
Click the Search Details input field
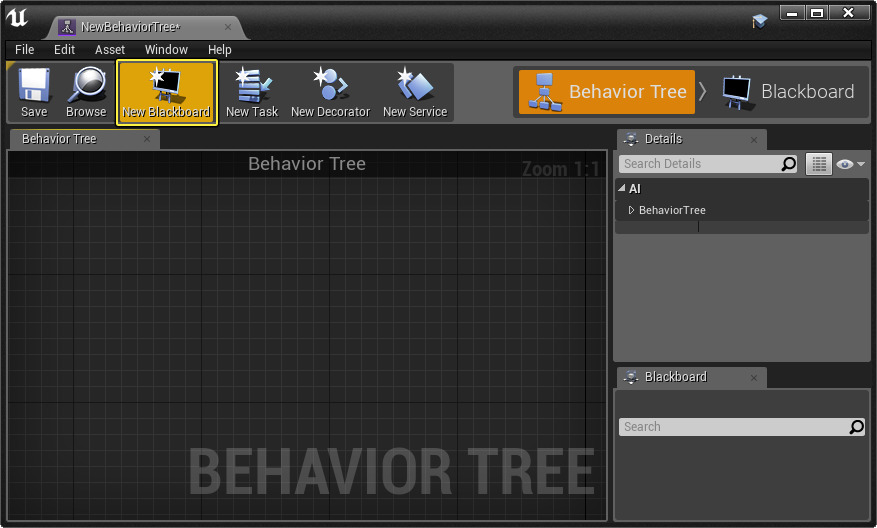(x=699, y=164)
